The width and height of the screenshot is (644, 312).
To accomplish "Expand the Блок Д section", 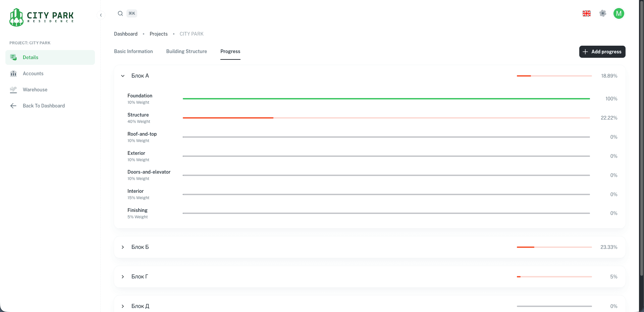I will 123,306.
